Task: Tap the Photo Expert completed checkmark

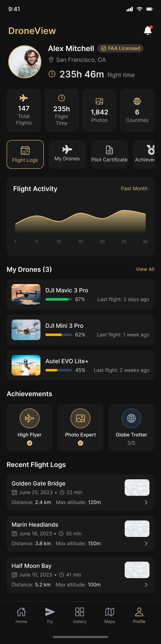Action: (x=80, y=443)
